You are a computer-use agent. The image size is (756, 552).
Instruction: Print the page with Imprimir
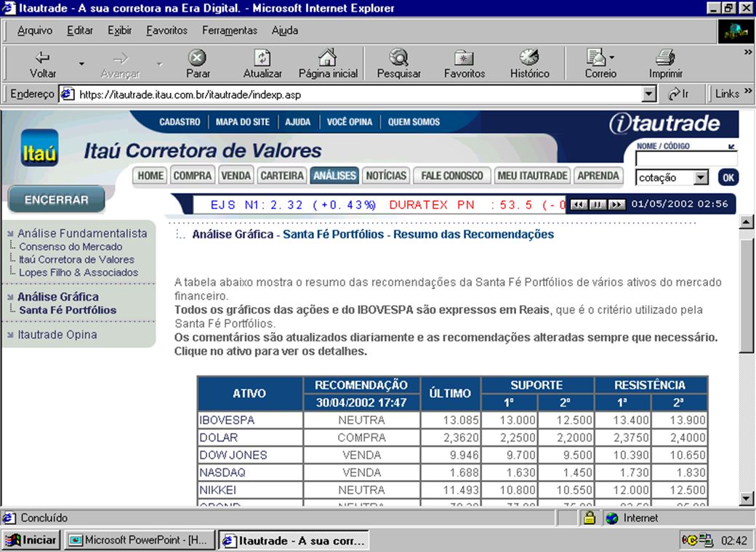point(665,64)
